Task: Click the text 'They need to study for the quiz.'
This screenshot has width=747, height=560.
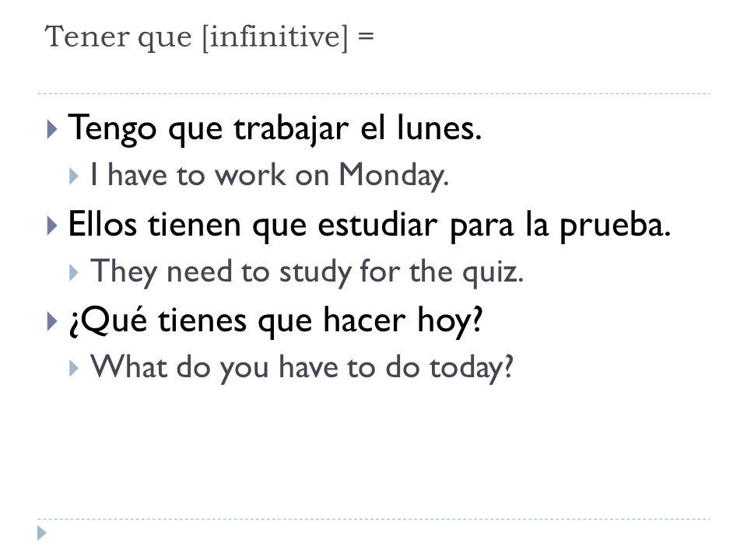Action: (x=307, y=272)
